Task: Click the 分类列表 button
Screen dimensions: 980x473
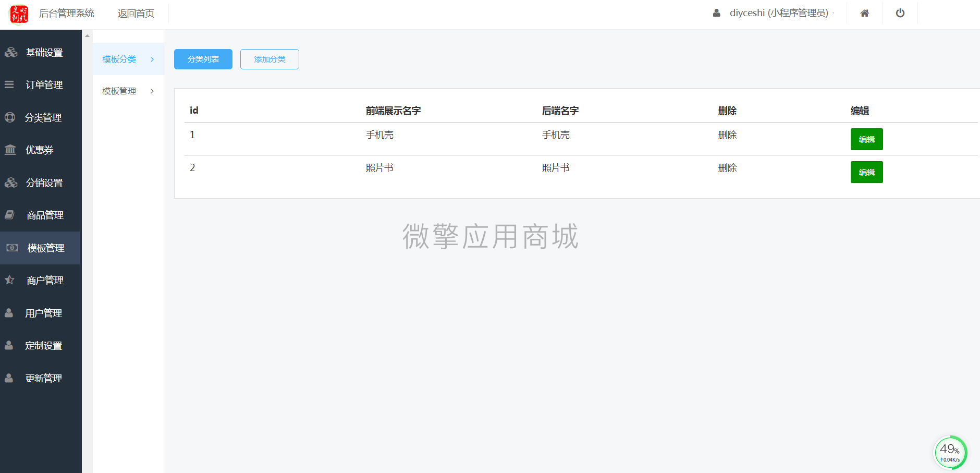Action: tap(203, 59)
